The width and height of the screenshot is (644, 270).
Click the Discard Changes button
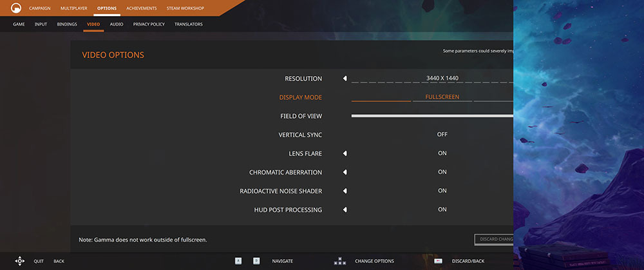(x=494, y=239)
